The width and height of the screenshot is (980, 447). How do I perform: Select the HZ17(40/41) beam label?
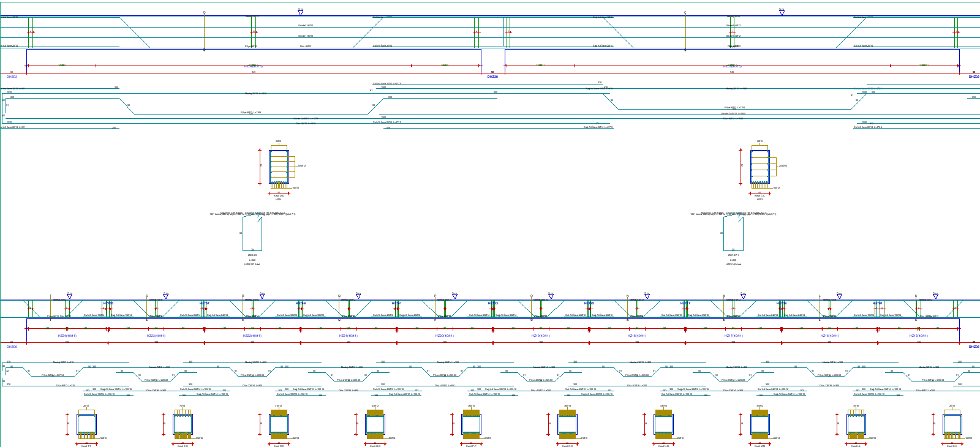pyautogui.click(x=734, y=336)
